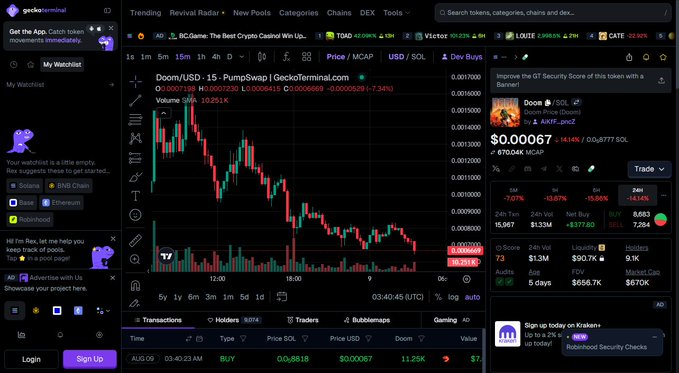Copy the Doom token address
Image resolution: width=679 pixels, height=373 pixels.
(548, 103)
